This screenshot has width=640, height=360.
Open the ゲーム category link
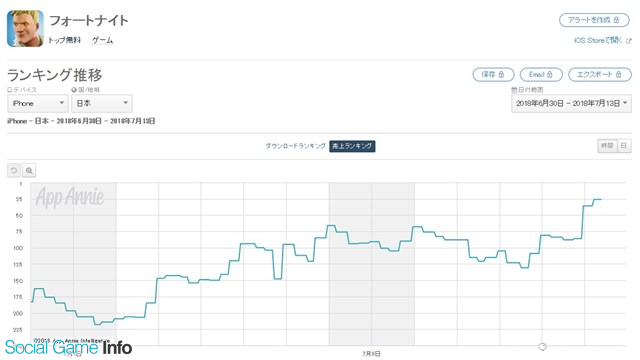(102, 40)
